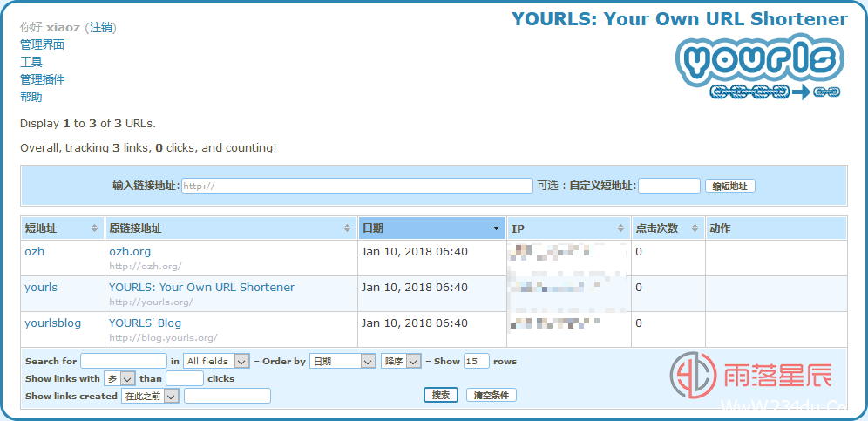Focus the Show links created date field
The height and width of the screenshot is (421, 868).
tap(227, 396)
